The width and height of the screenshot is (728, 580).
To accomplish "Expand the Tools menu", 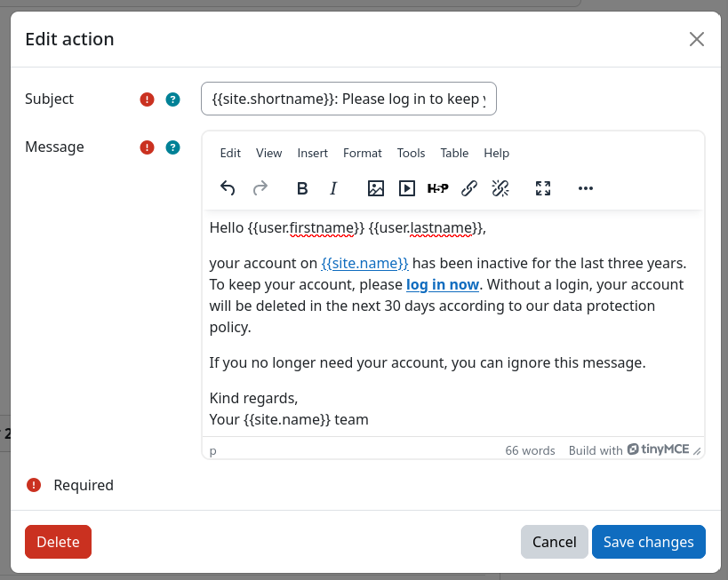I will (411, 153).
